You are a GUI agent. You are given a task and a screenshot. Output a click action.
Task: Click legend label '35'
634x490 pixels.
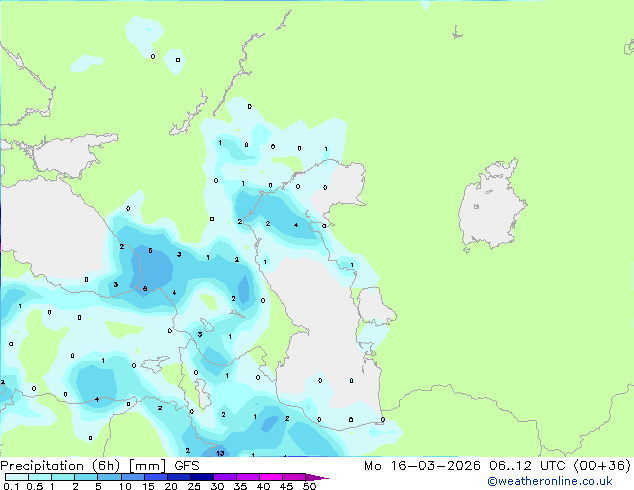240,486
